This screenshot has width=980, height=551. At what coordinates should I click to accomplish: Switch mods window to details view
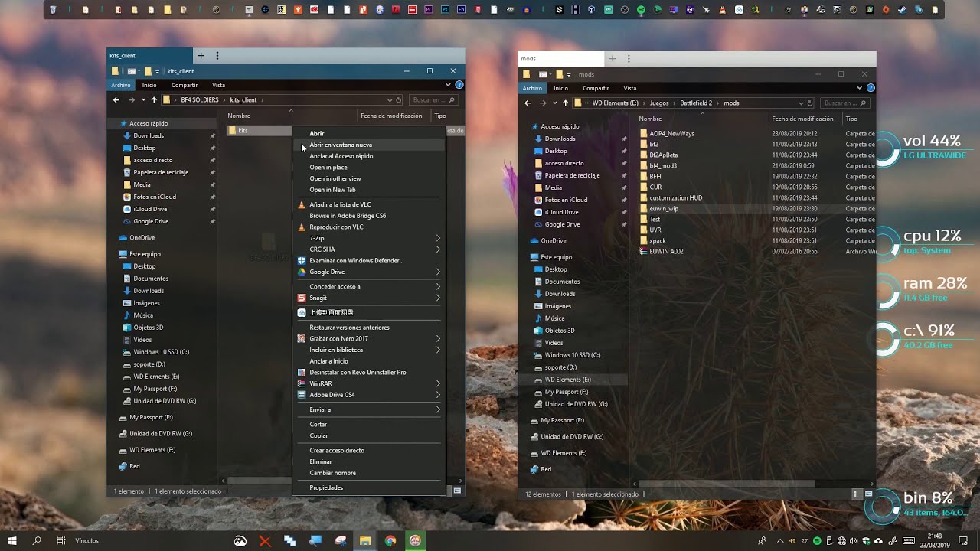point(857,494)
